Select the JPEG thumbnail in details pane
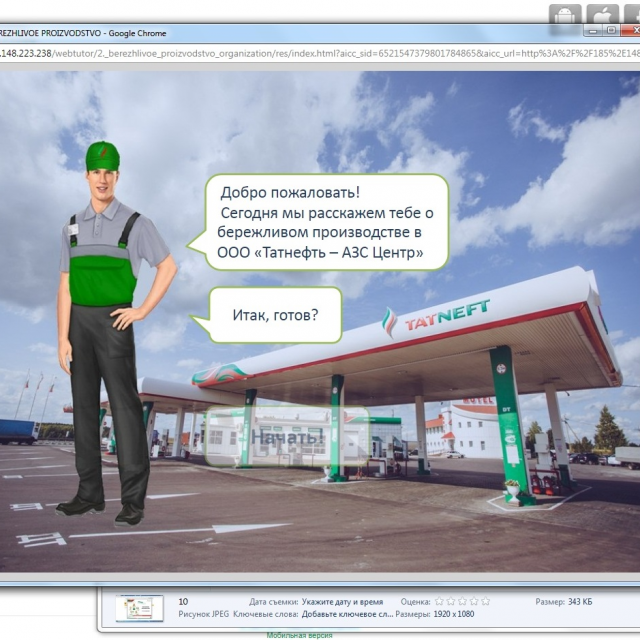 pyautogui.click(x=139, y=608)
